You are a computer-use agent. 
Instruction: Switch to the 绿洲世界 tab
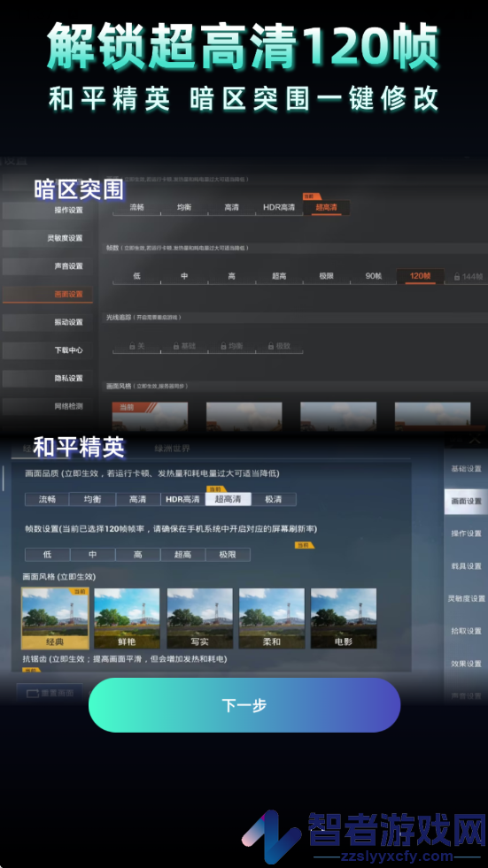172,449
